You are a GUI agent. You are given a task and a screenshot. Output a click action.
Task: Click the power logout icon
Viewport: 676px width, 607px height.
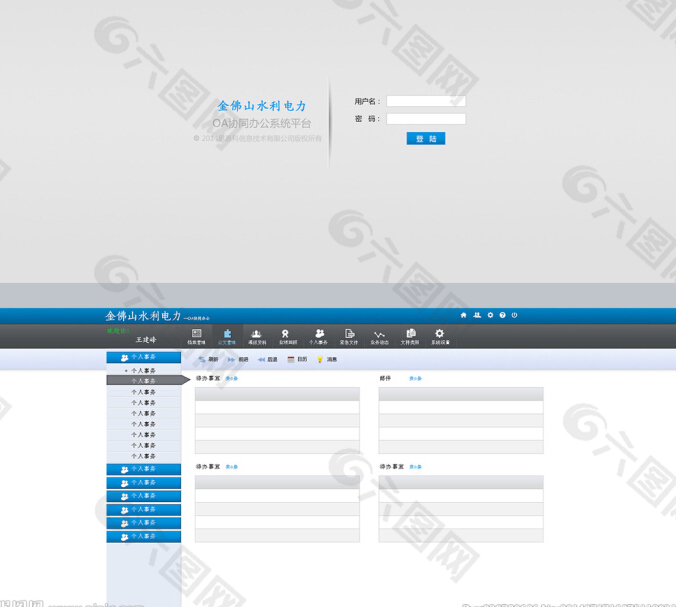point(515,315)
